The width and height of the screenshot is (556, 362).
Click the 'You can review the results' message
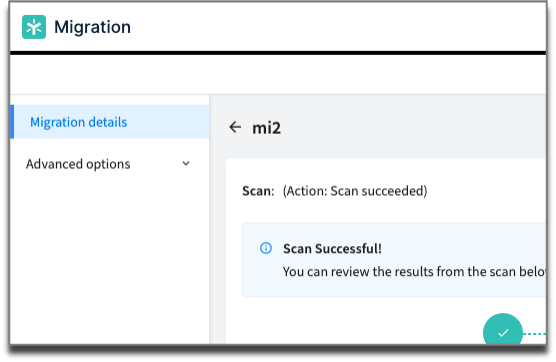414,272
